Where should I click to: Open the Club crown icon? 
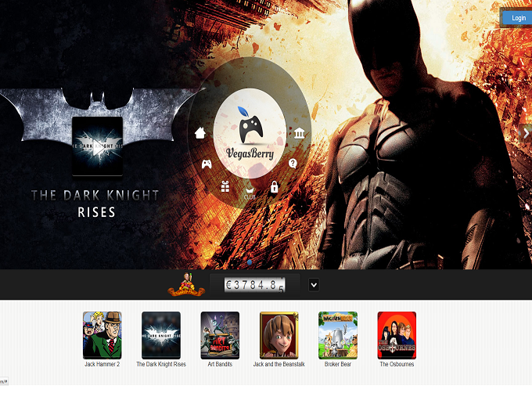tap(250, 193)
